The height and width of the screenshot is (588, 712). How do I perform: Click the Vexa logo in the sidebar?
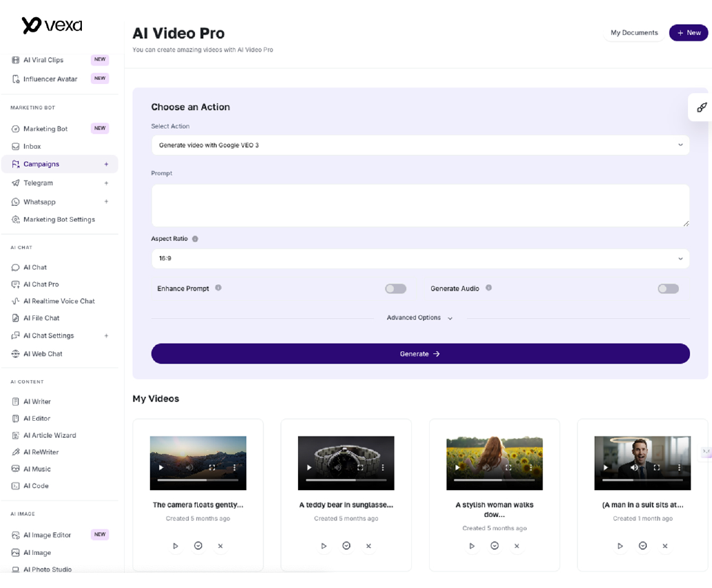point(52,25)
